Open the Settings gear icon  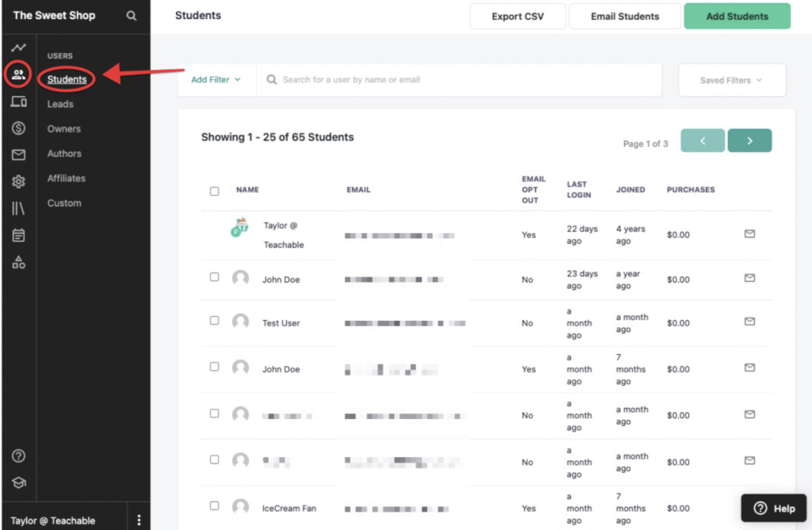coord(19,181)
